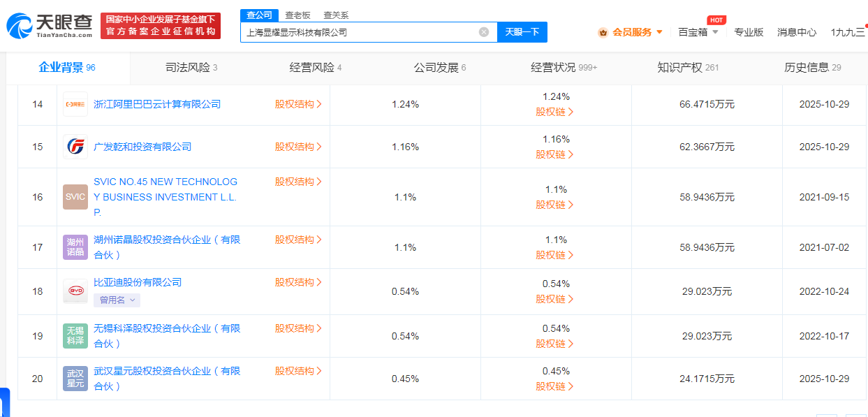
Task: Open 湖州诺晶股权投资合伙企业 company link
Action: click(167, 247)
